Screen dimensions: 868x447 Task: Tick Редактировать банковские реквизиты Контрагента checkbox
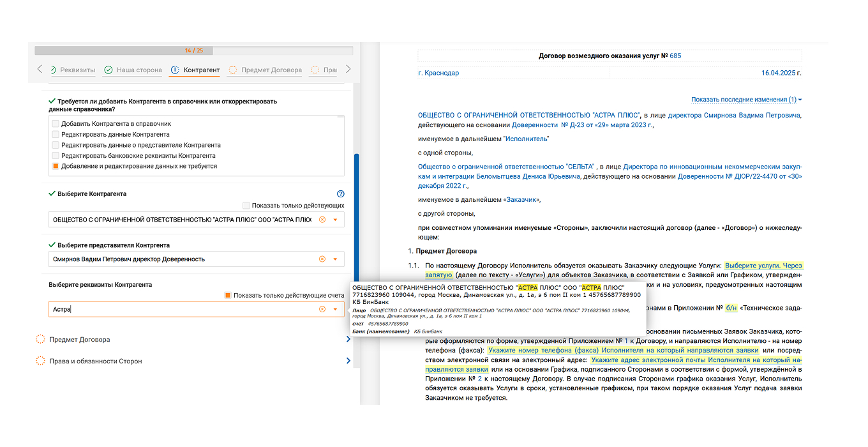pyautogui.click(x=56, y=156)
